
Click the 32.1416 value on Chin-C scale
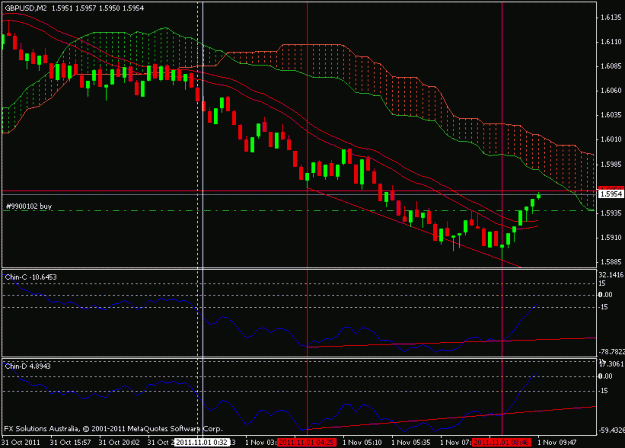[611, 275]
